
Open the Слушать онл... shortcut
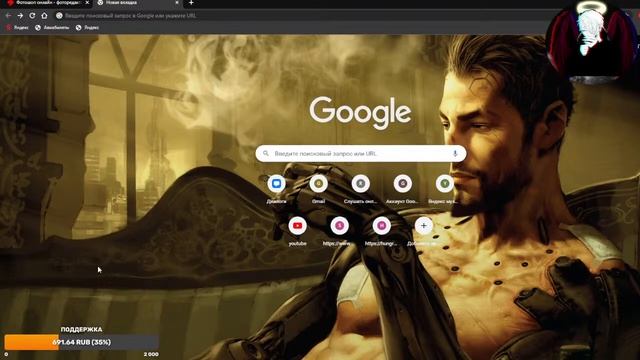[360, 189]
